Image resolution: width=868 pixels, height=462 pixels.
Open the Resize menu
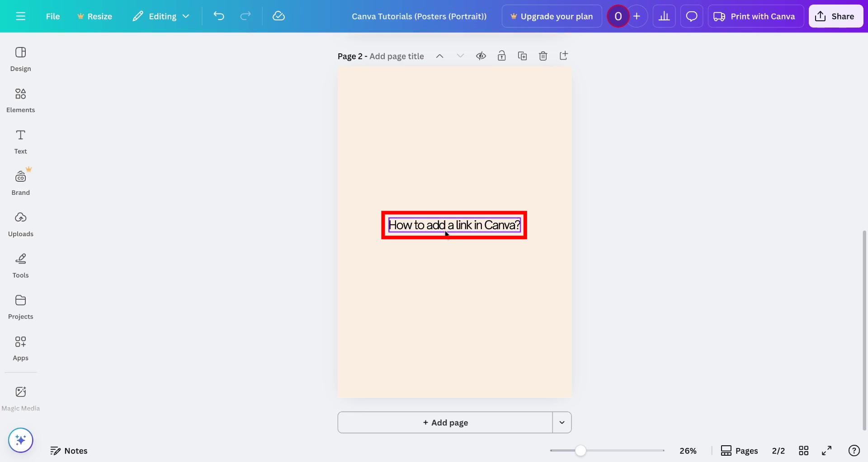click(x=94, y=16)
